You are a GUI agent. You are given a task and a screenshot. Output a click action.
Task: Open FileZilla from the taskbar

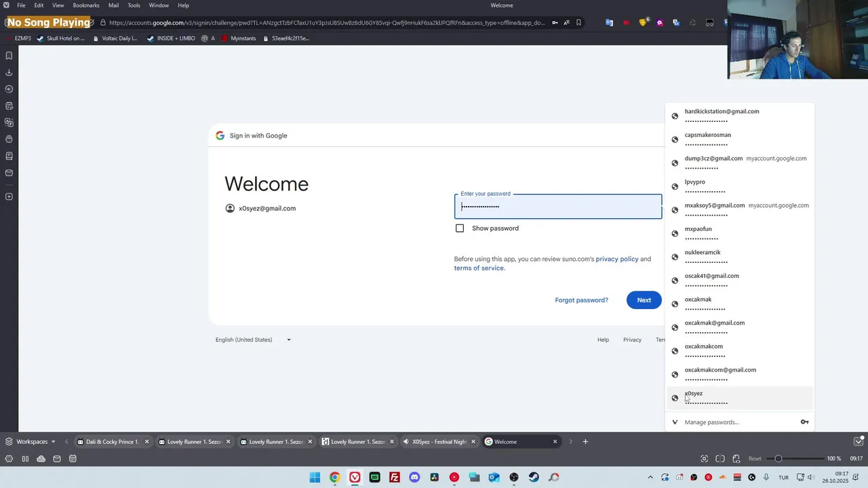pos(395,477)
